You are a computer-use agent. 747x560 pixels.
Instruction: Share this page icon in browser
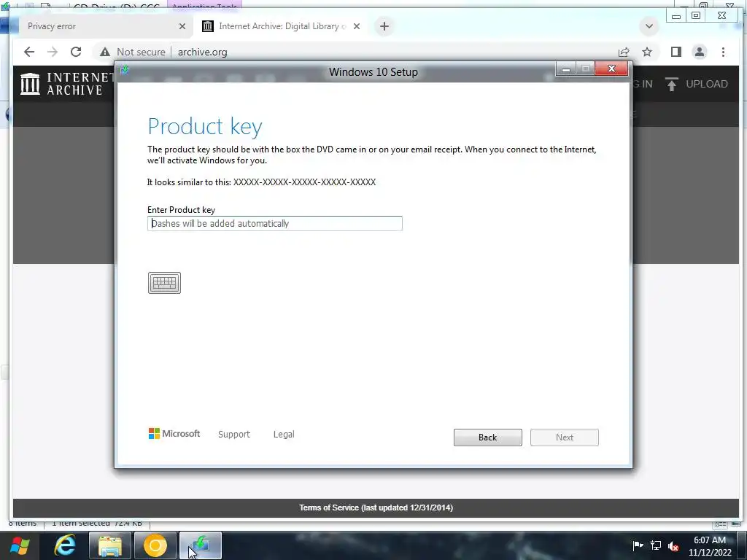(624, 52)
